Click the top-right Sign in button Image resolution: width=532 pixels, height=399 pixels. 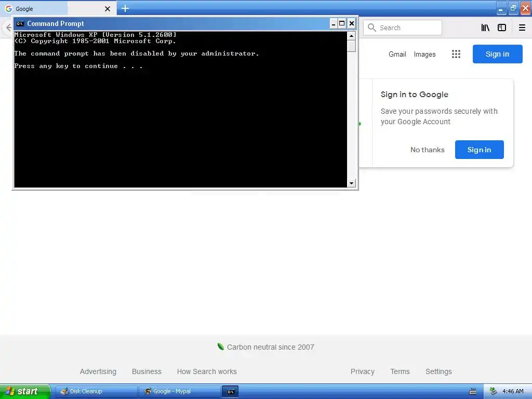497,54
